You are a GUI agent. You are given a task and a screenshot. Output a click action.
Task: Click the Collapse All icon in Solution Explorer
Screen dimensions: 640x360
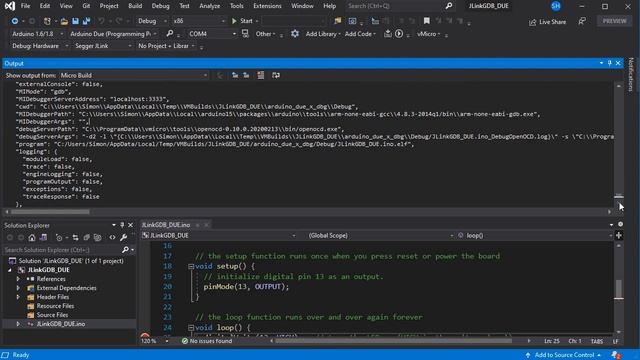pyautogui.click(x=87, y=237)
